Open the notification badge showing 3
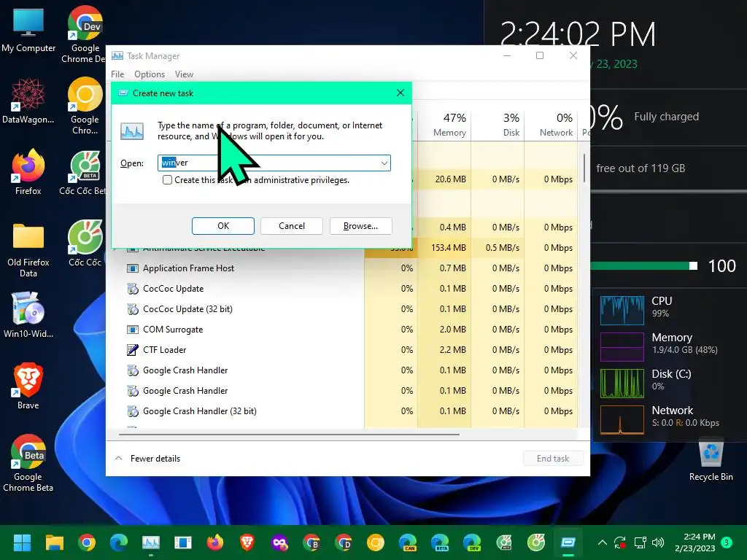 click(x=727, y=542)
